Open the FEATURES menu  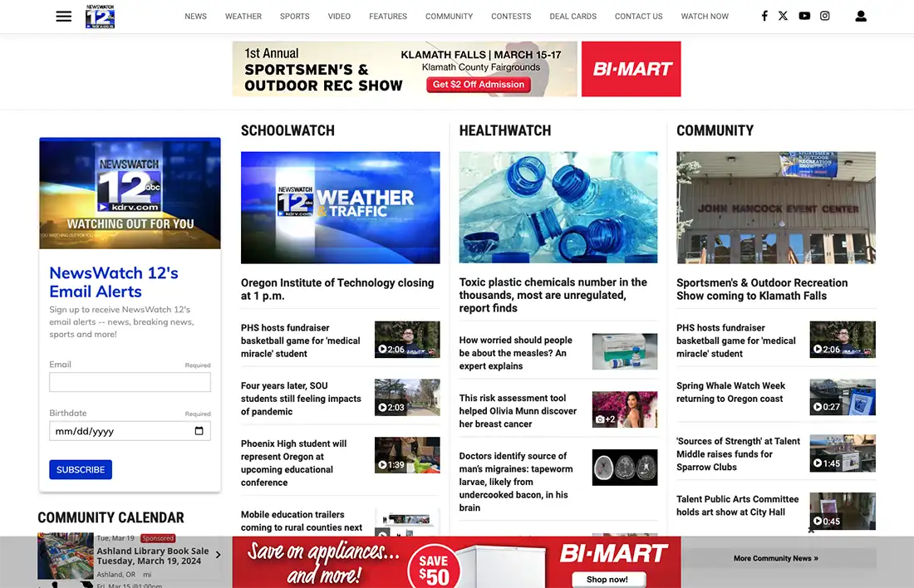(388, 17)
